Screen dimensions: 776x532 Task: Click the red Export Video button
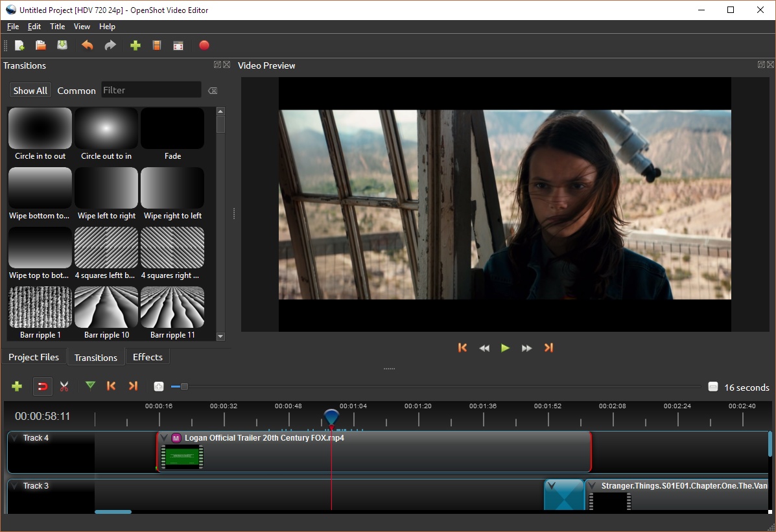click(204, 45)
